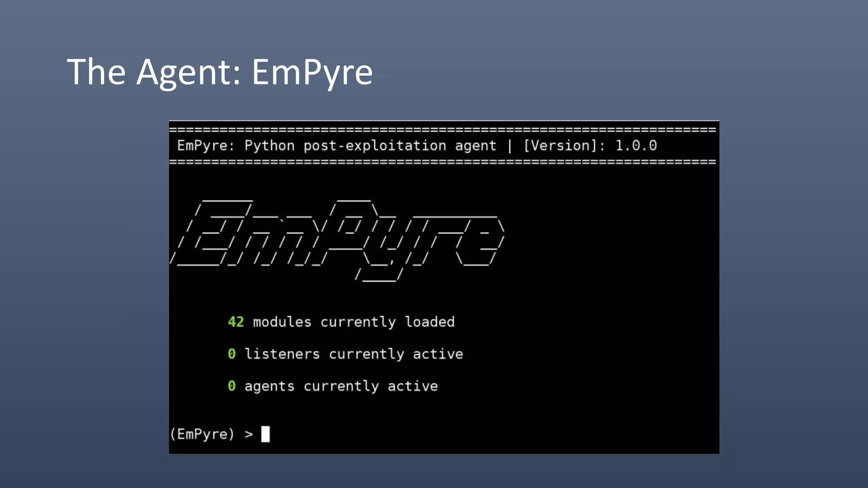Click 'modules currently loaded' text

click(354, 322)
